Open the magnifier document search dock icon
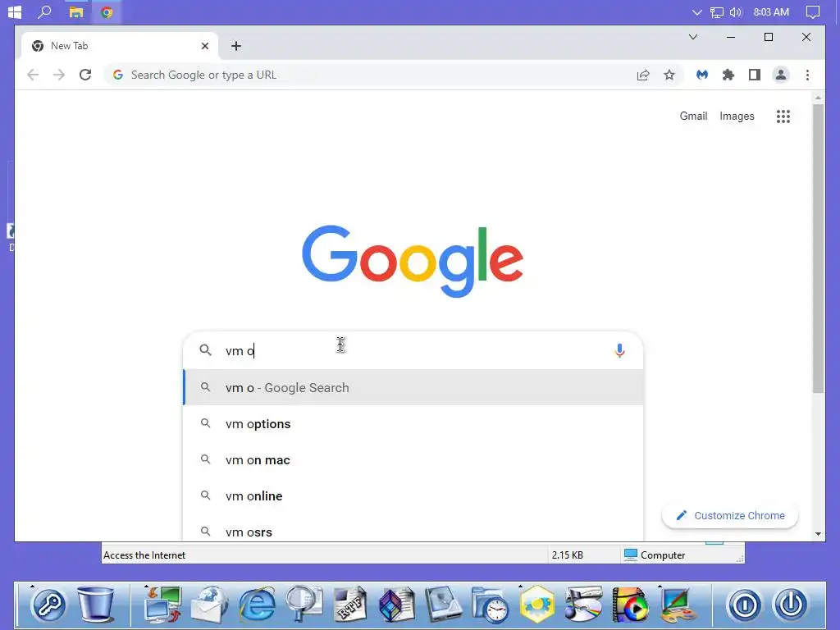Viewport: 840px width, 630px height. tap(304, 605)
